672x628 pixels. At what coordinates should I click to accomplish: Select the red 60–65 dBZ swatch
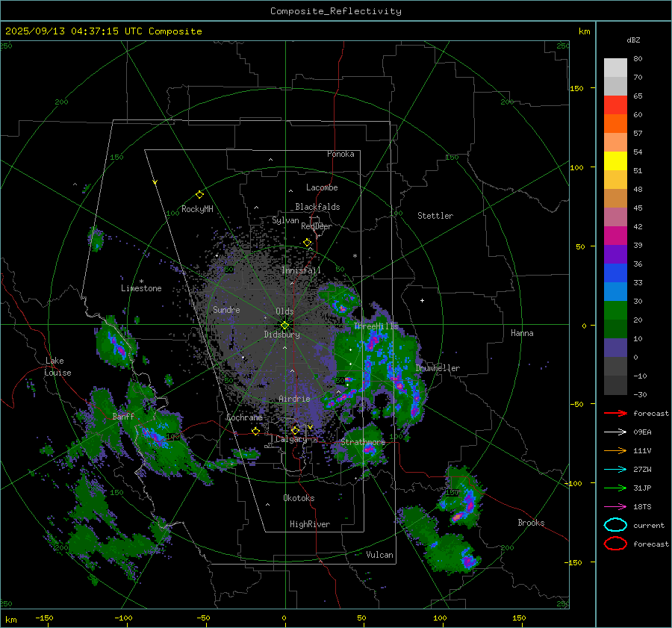[x=615, y=105]
